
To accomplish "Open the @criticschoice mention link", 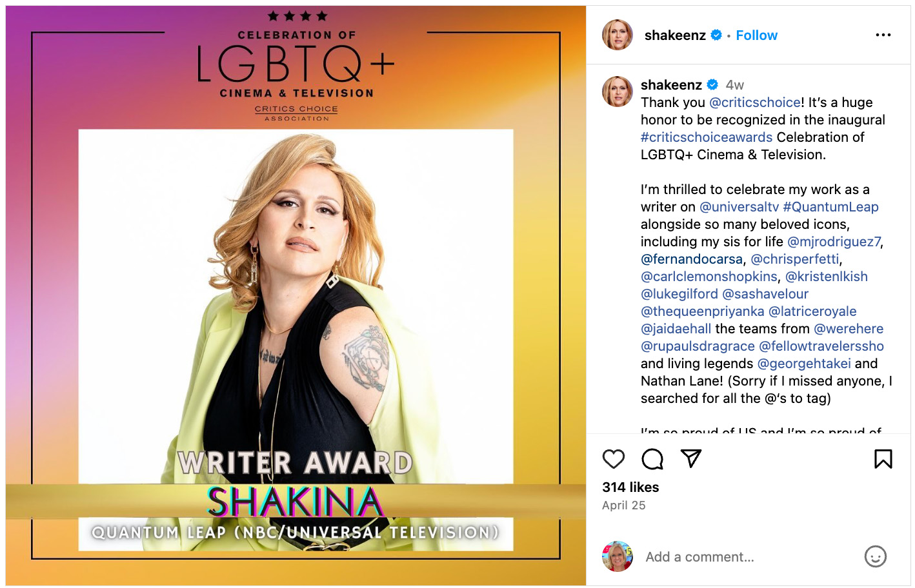I will (x=754, y=103).
